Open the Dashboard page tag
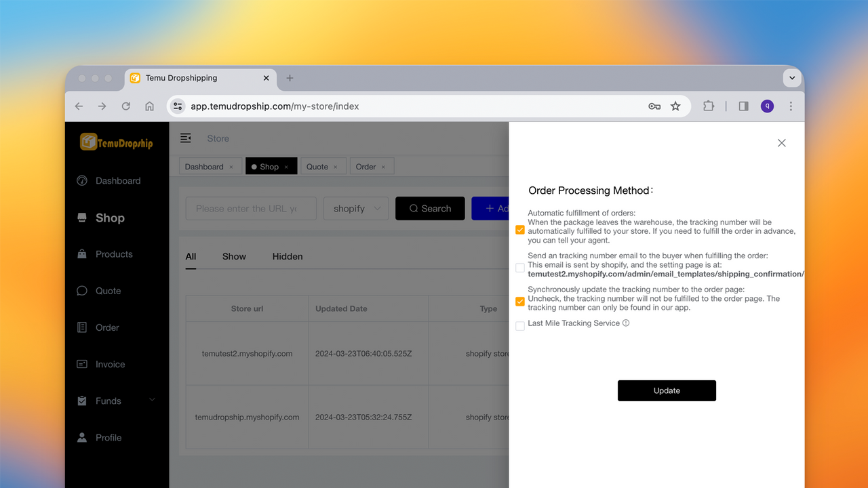Screen dimensions: 868x488 tap(210, 167)
